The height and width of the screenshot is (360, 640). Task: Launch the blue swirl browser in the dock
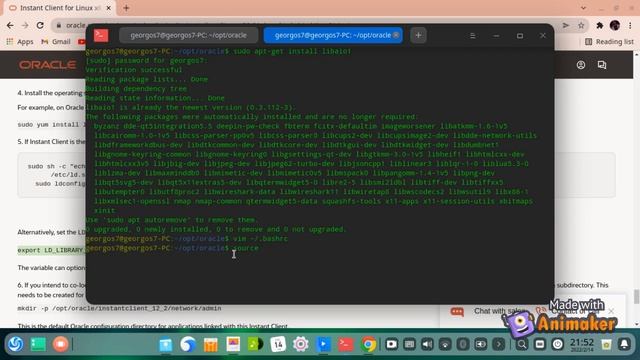tap(188, 344)
